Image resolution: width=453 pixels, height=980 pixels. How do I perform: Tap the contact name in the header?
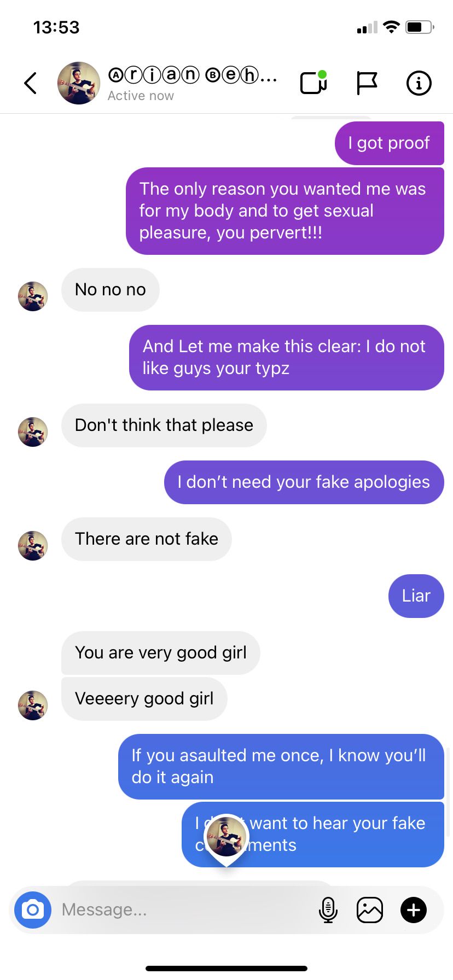tap(193, 74)
